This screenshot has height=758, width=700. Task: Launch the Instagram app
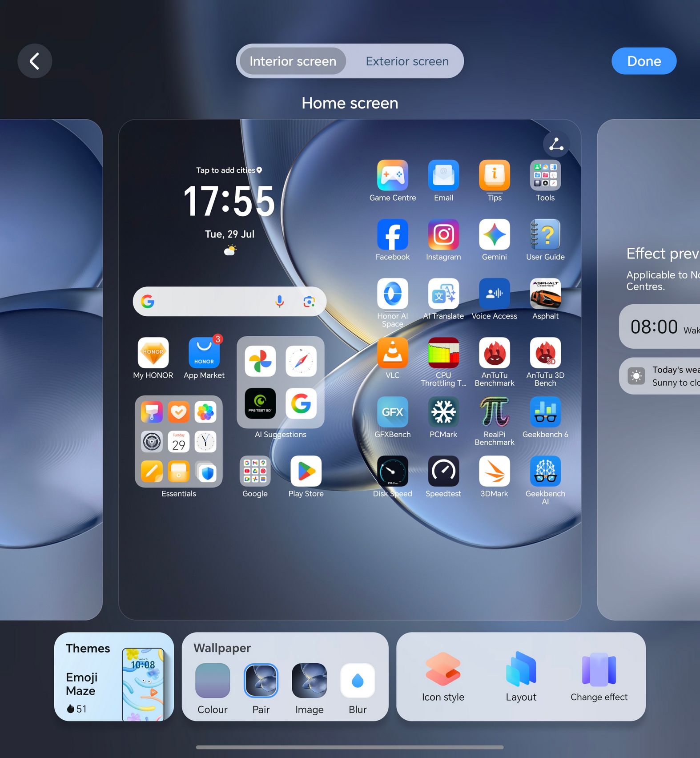443,234
